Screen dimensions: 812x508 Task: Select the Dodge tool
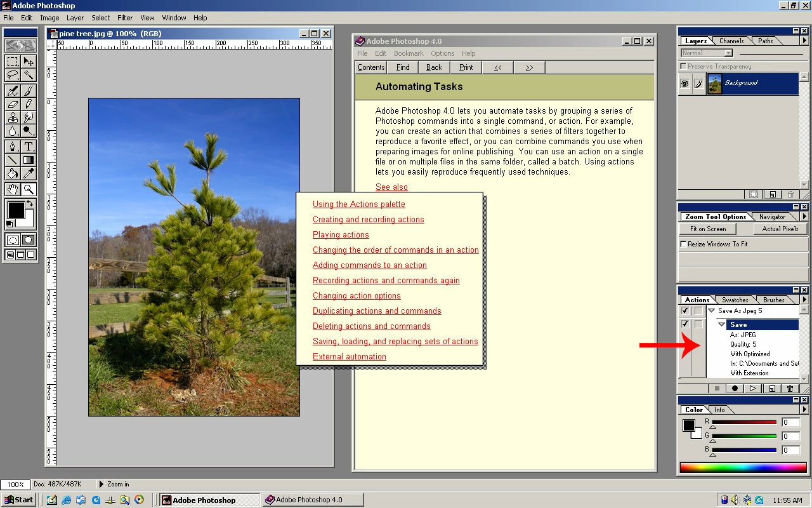coord(29,131)
